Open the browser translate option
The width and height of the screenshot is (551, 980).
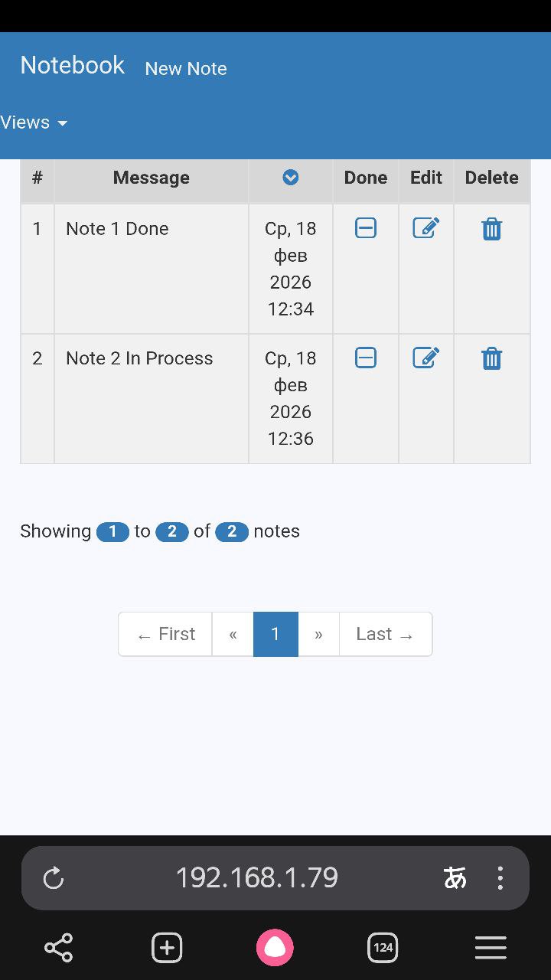pos(455,877)
